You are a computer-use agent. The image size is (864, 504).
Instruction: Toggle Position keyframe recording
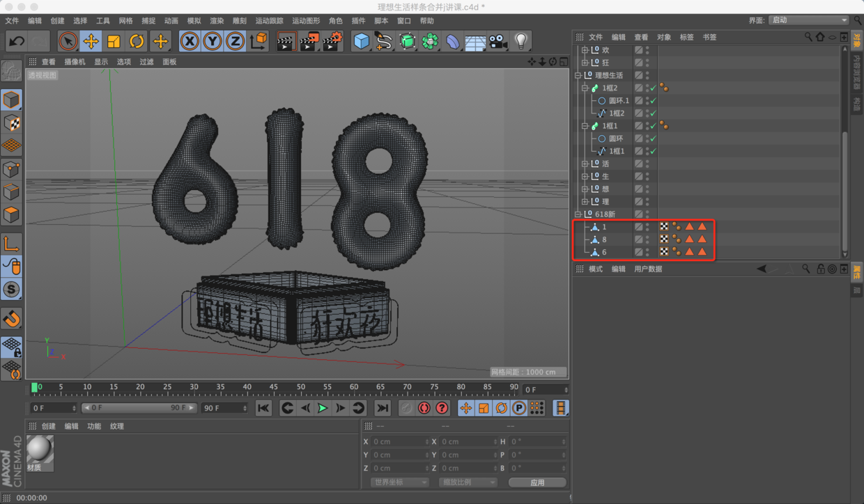[x=465, y=408]
